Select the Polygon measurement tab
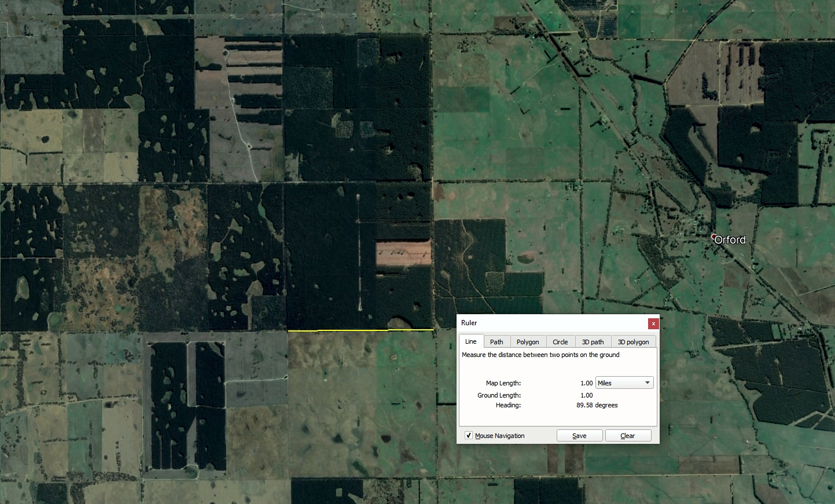The image size is (835, 504). click(527, 342)
